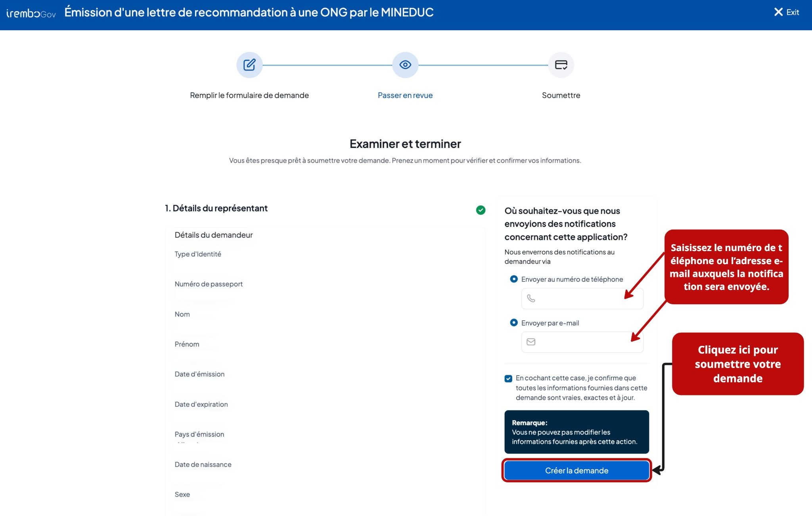Image resolution: width=812 pixels, height=516 pixels.
Task: Click the progress line between review and submit
Action: [483, 65]
